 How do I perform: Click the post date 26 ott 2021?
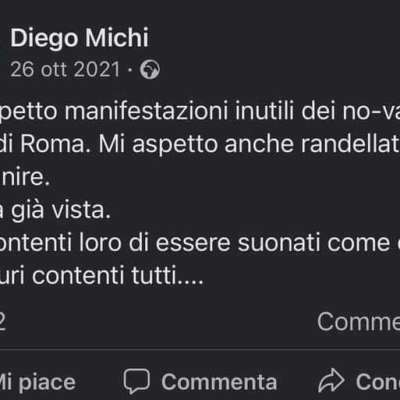65,70
